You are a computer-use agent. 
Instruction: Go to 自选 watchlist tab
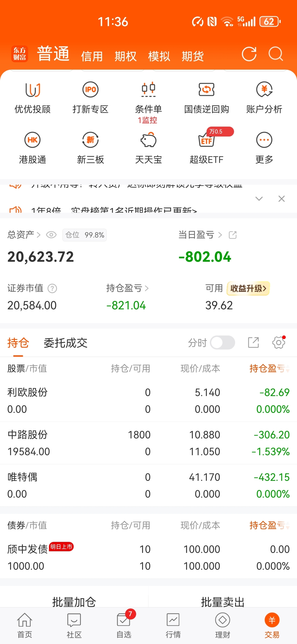coord(124,625)
